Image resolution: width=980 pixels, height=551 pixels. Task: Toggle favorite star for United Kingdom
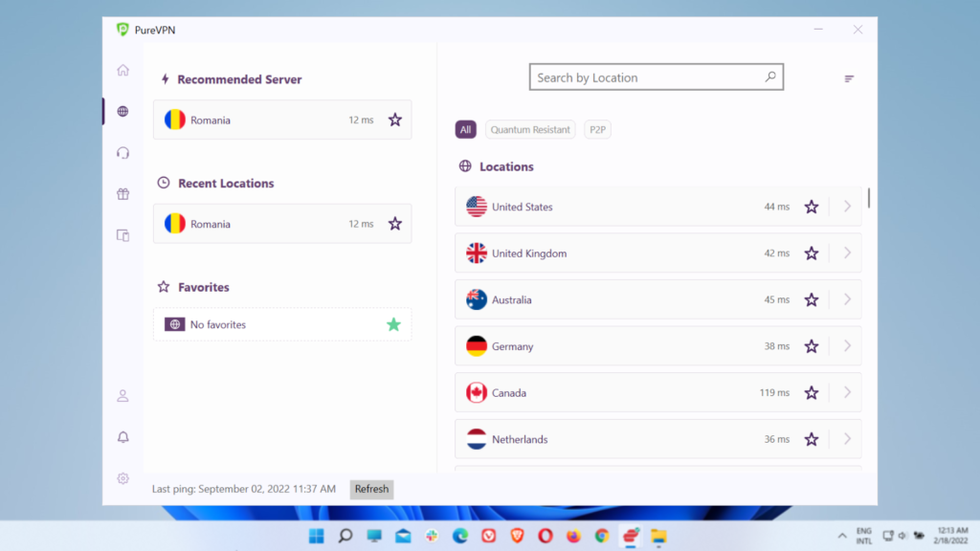[x=812, y=253]
